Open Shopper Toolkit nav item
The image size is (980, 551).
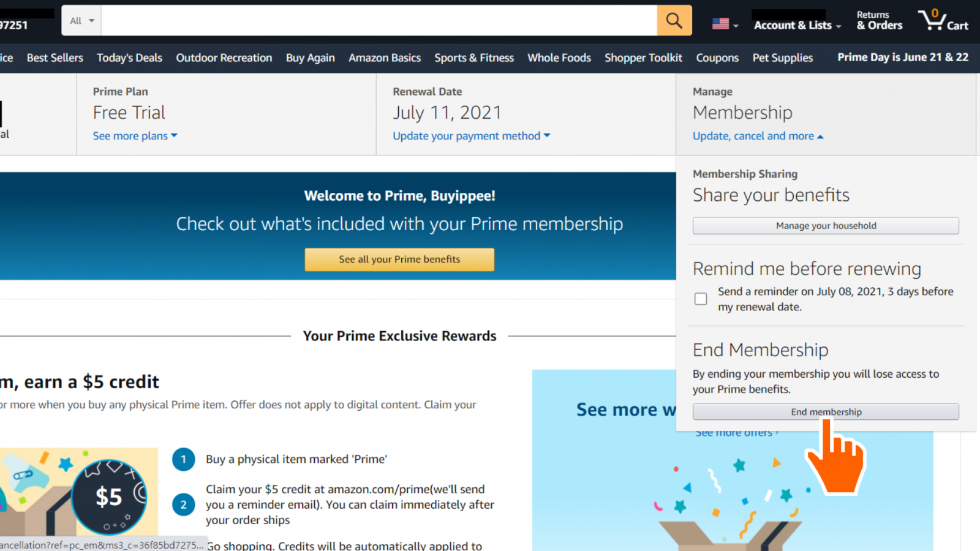[644, 58]
